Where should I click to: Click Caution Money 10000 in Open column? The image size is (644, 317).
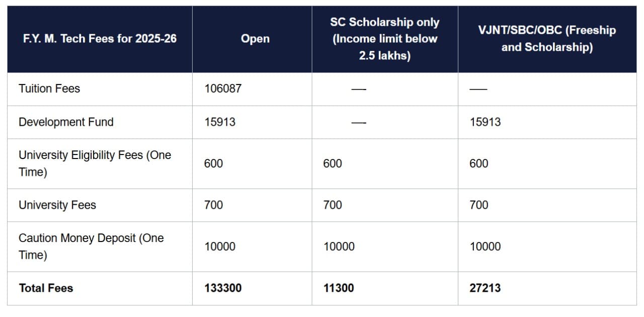pos(220,247)
